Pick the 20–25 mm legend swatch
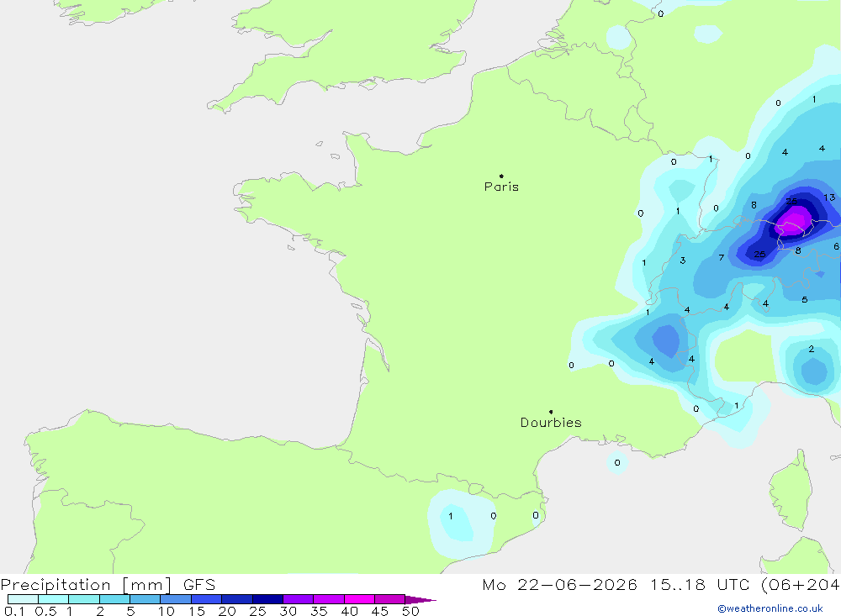The image size is (841, 616). [237, 599]
